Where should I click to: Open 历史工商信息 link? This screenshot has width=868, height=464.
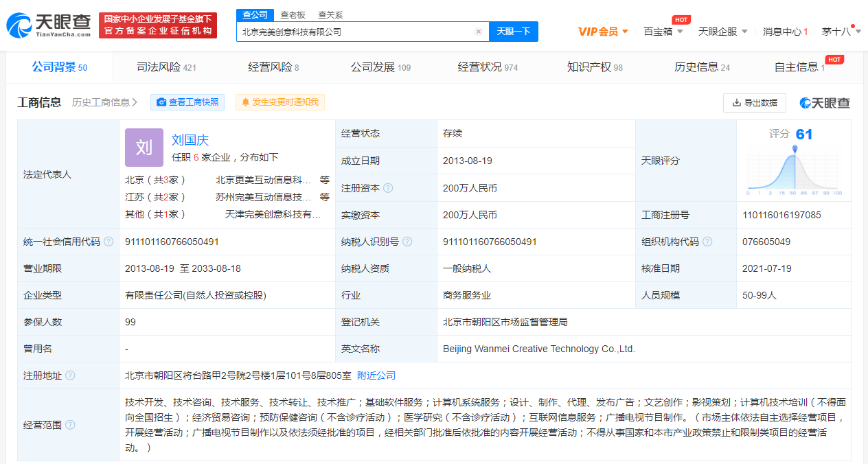[105, 102]
